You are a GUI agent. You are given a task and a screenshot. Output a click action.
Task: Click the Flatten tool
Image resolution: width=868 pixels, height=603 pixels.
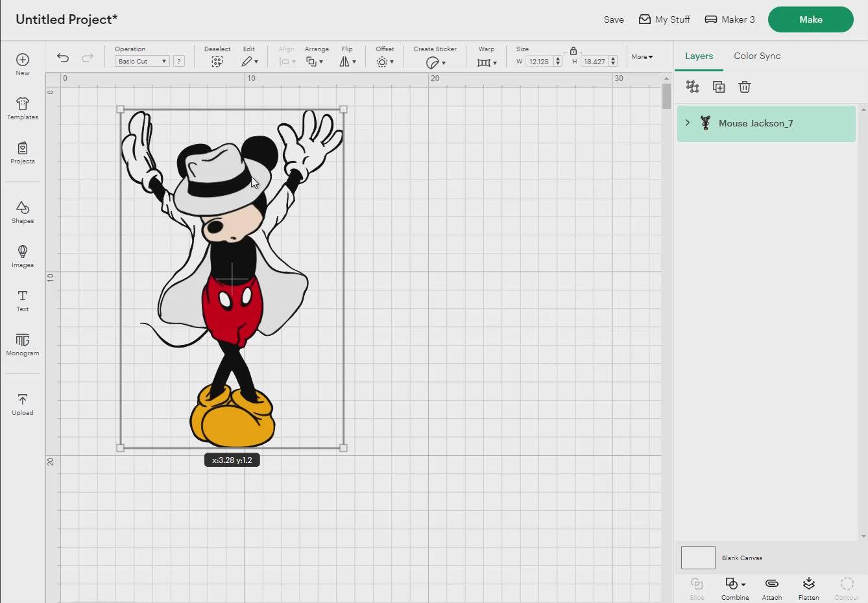tap(809, 589)
